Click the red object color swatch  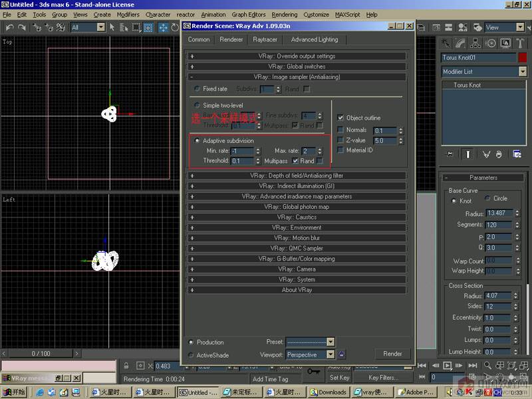pos(523,58)
